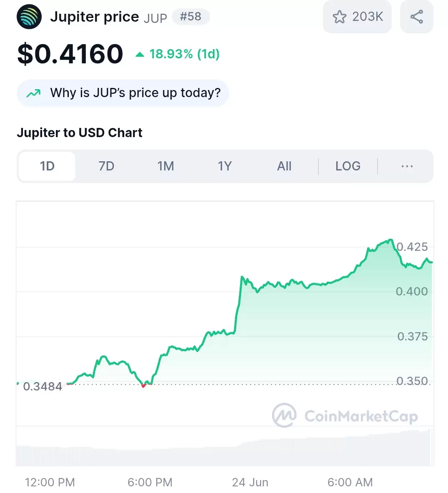The image size is (448, 493).
Task: Switch chart to 1M range
Action: point(166,166)
